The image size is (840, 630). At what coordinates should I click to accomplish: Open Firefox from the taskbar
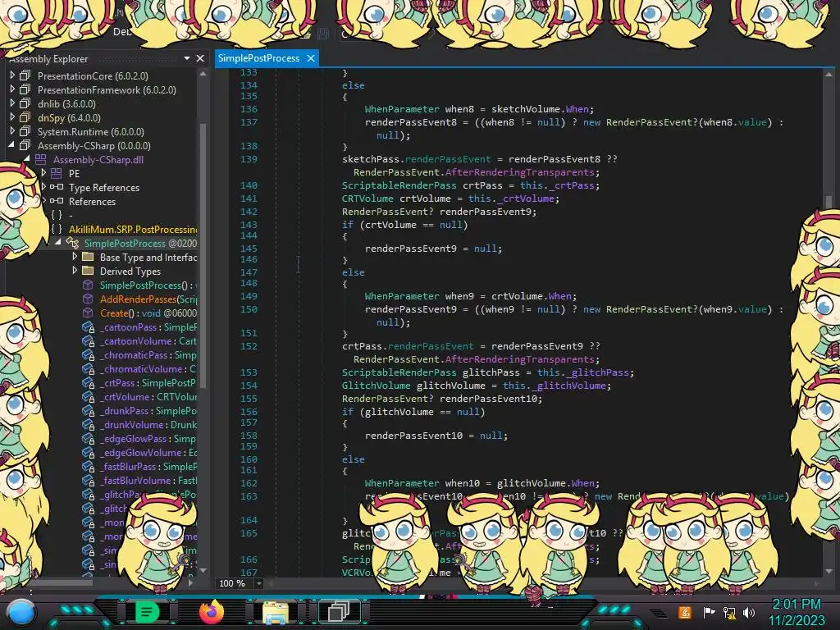point(212,612)
